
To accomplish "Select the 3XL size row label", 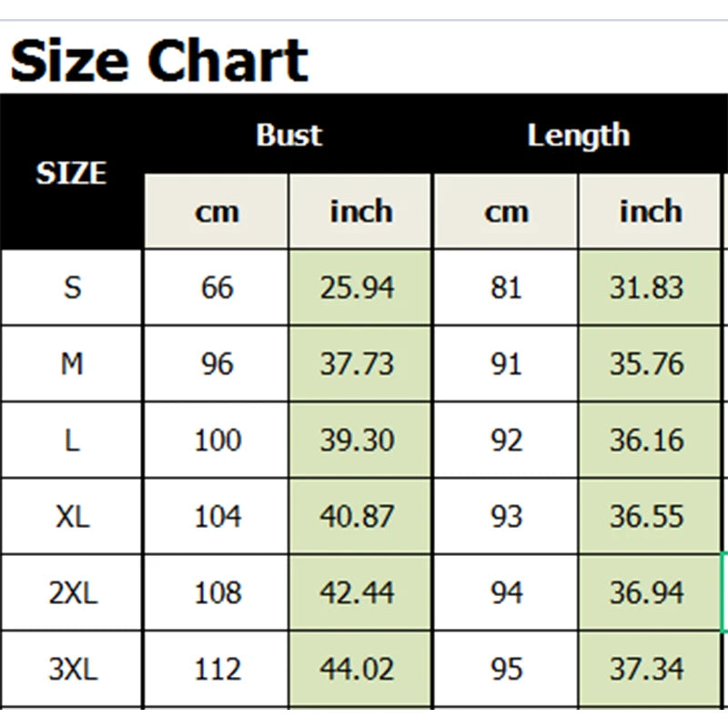I will [x=72, y=670].
